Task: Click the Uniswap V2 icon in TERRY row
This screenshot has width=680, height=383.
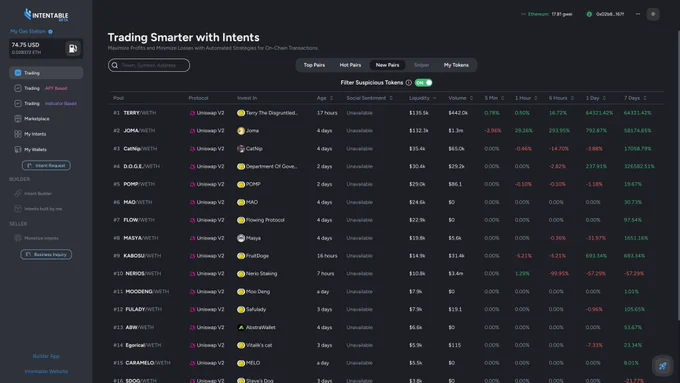Action: pos(192,113)
